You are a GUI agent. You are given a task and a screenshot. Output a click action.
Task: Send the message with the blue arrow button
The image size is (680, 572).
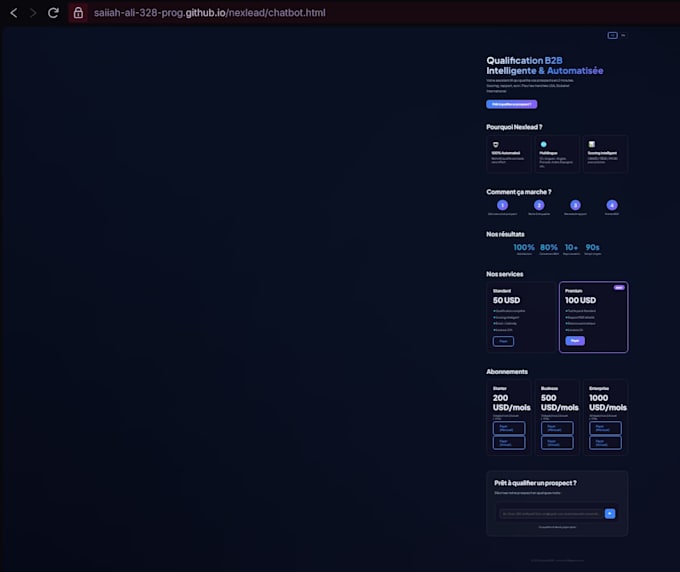[610, 514]
